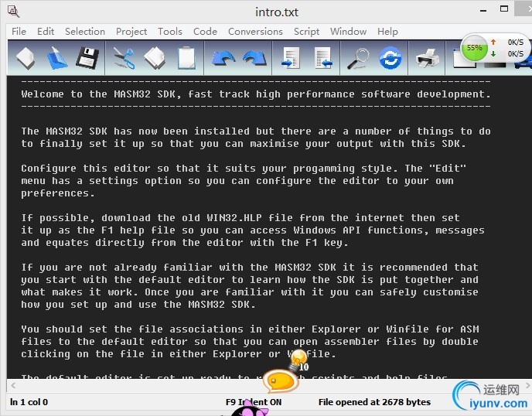Click the Copy pages icon
Viewport: 532px width, 416px height.
(x=155, y=58)
